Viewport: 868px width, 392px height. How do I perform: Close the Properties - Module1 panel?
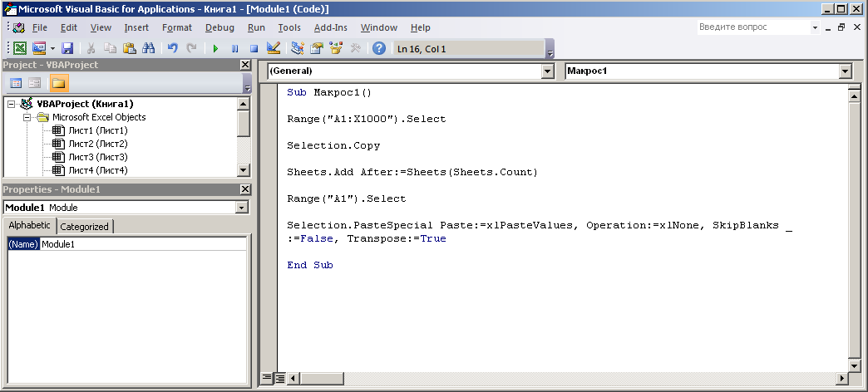245,189
